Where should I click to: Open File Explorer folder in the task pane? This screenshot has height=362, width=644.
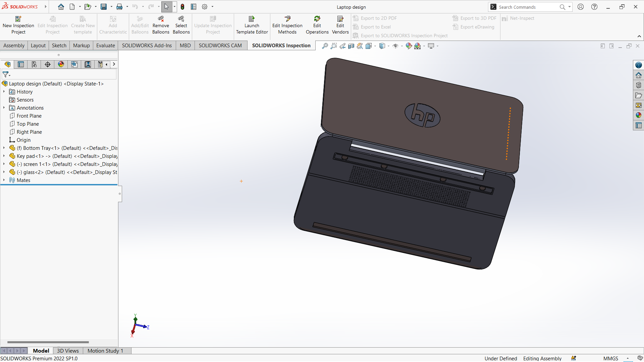click(639, 95)
